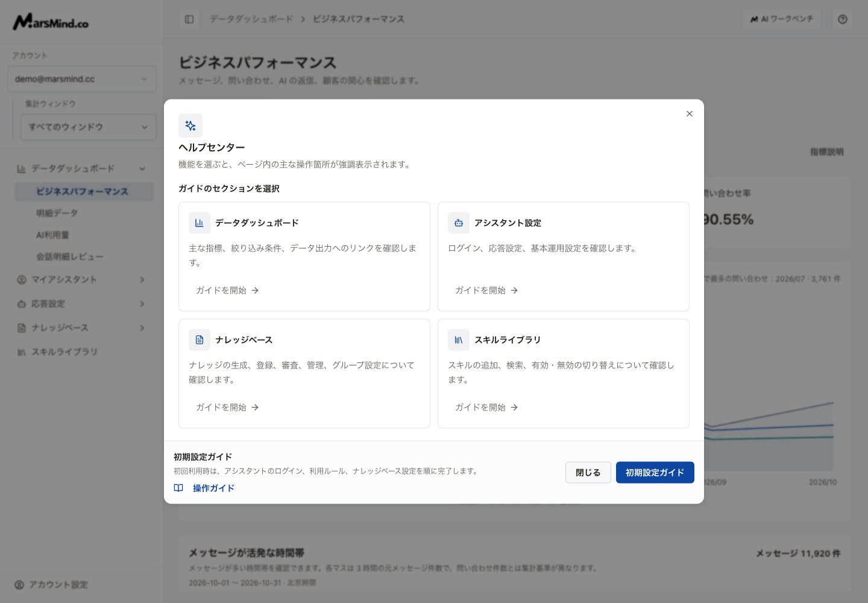
Task: Start the データダッシュボード guide via ガイドを開始
Action: point(227,291)
